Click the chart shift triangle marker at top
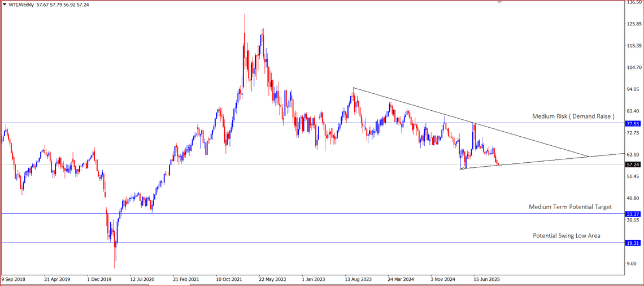This screenshot has width=644, height=286. tap(499, 2)
